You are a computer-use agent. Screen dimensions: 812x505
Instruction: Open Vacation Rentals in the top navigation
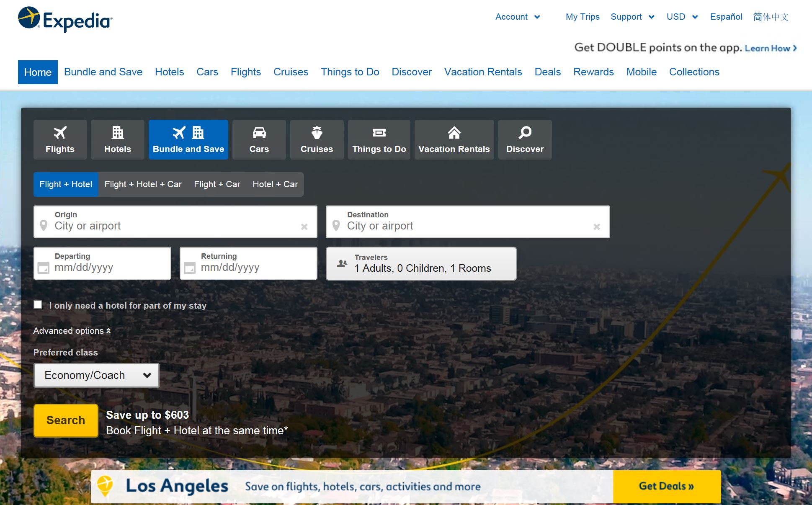[x=483, y=72]
